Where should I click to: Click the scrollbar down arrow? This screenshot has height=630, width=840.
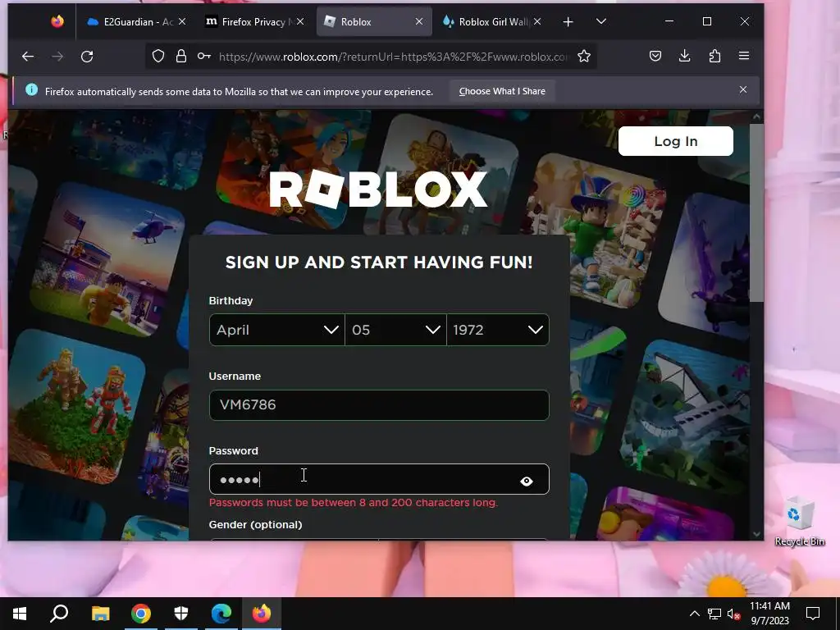pyautogui.click(x=756, y=533)
